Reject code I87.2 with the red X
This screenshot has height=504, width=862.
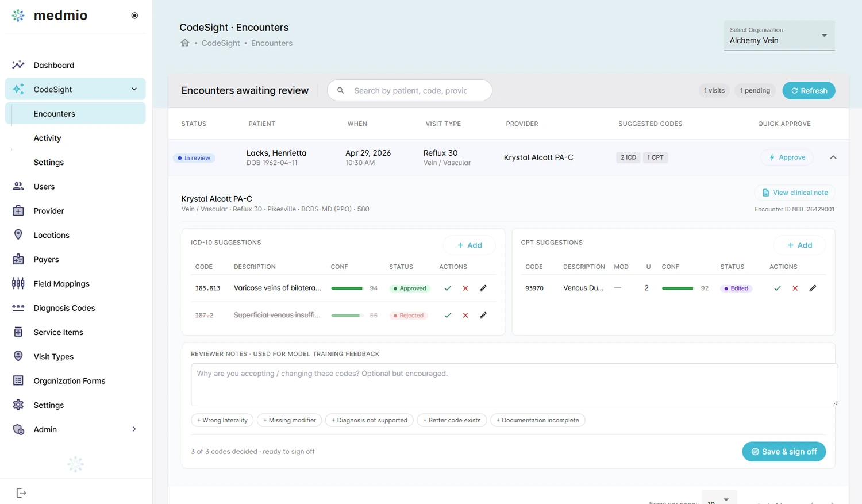(465, 316)
